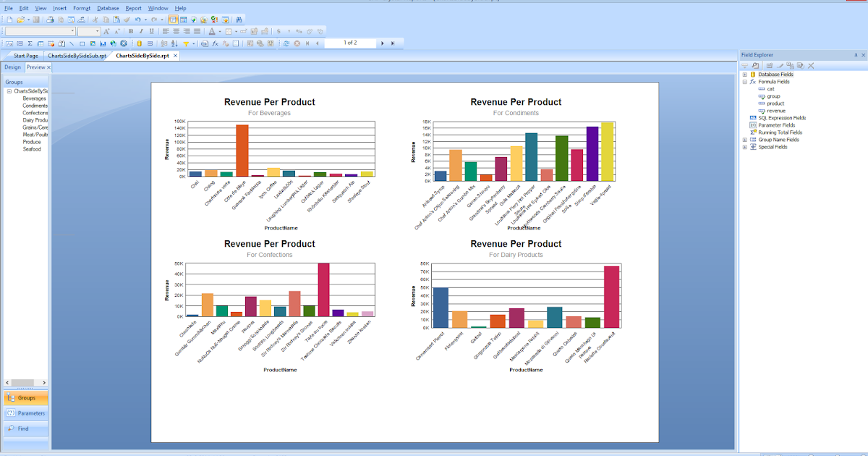The image size is (868, 456).
Task: Expand the Database Fields node
Action: [744, 73]
